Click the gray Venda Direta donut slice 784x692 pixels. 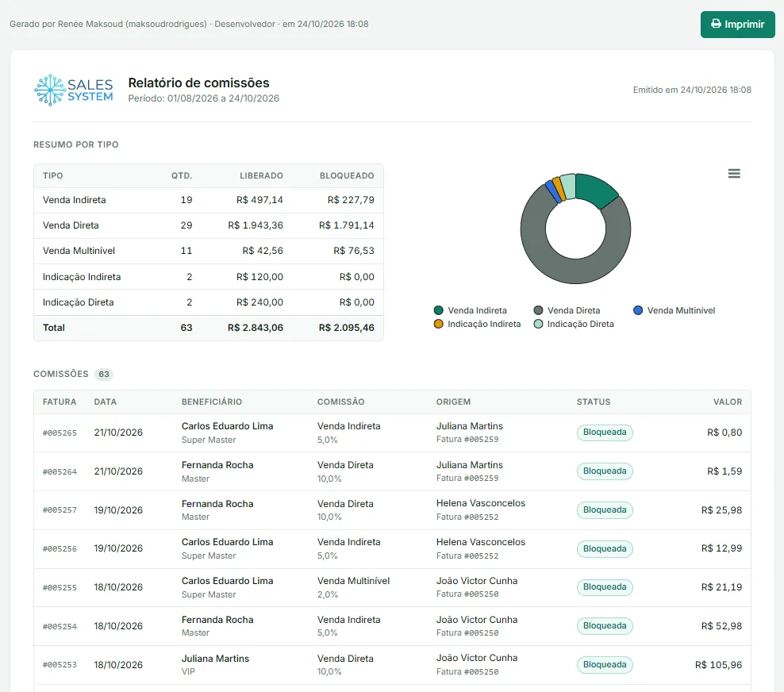(x=560, y=267)
